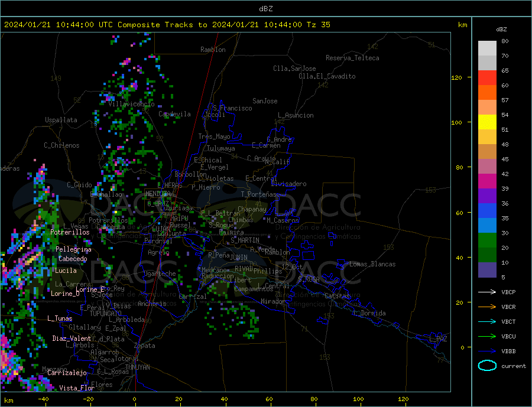Click the '-20' tick on the bottom axis
Image resolution: width=532 pixels, height=407 pixels.
[88, 399]
